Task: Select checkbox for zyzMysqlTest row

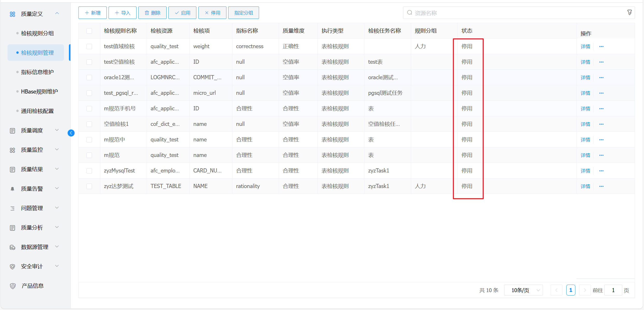Action: (89, 171)
